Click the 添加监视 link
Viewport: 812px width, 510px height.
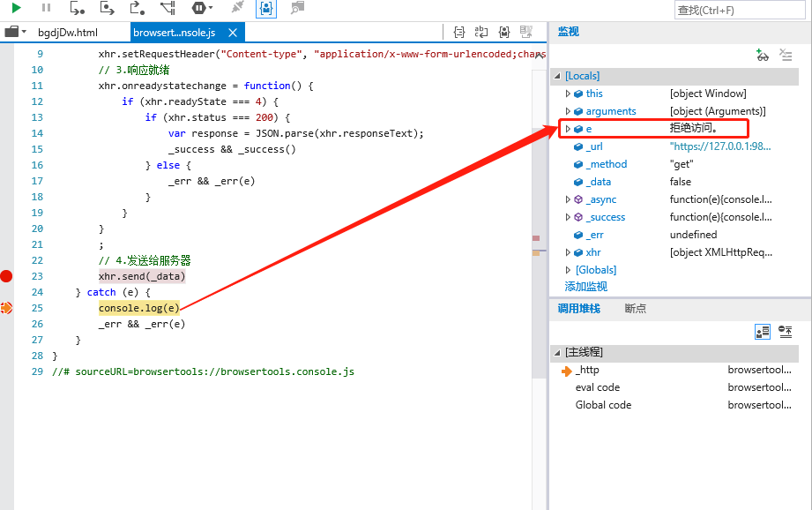pyautogui.click(x=585, y=287)
